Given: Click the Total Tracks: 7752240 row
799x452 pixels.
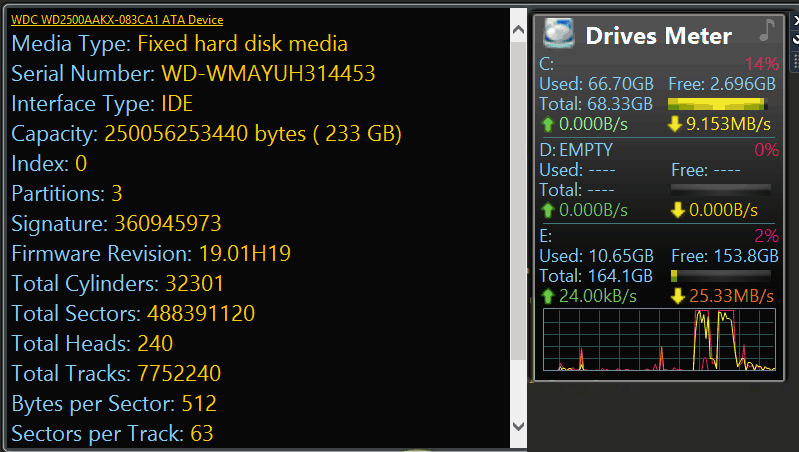Looking at the screenshot, I should [116, 374].
